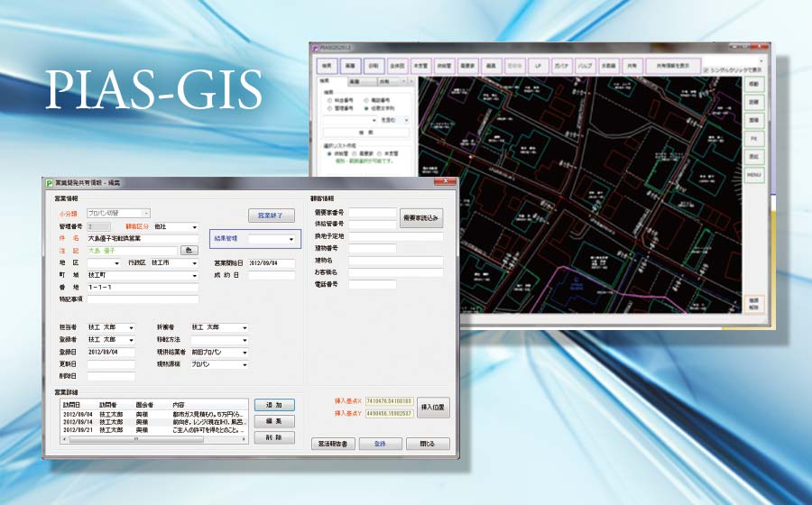Click the 件名 input field

[x=143, y=239]
